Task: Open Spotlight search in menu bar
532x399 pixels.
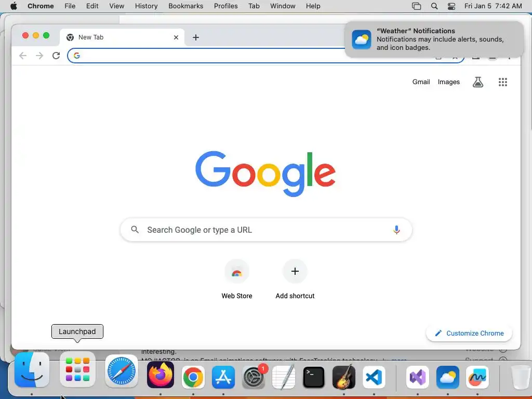Action: [434, 6]
